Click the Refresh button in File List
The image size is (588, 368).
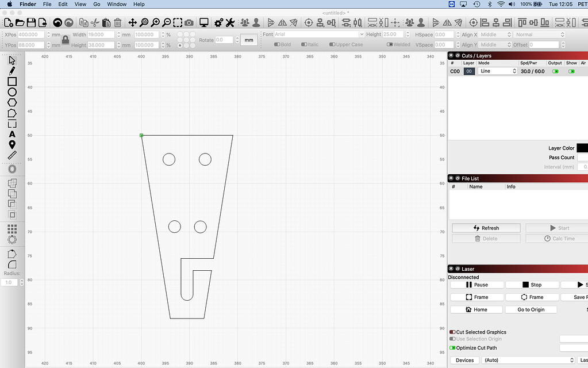[x=486, y=228]
